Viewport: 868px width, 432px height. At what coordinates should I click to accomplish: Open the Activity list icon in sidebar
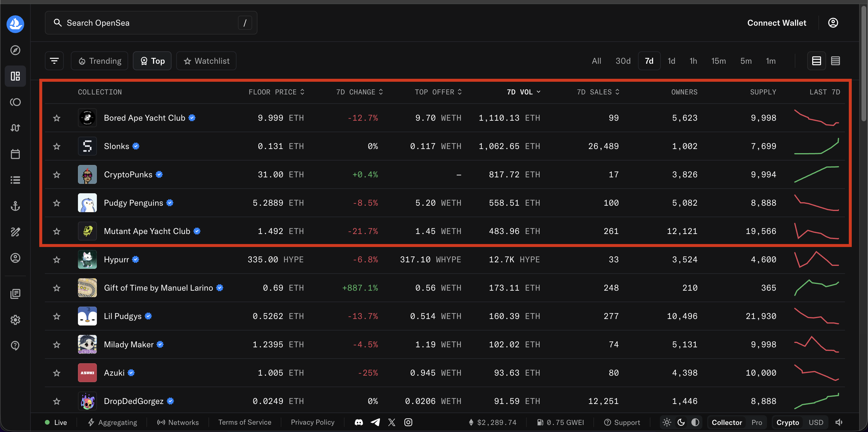[x=15, y=180]
